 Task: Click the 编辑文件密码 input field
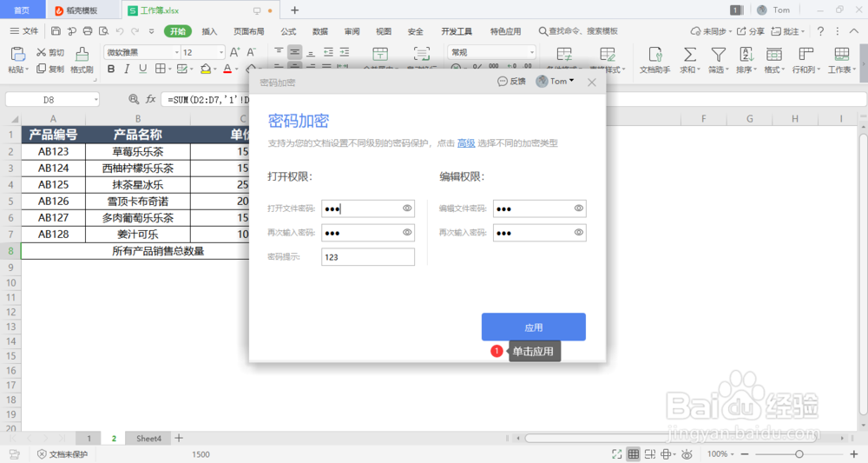(x=539, y=208)
